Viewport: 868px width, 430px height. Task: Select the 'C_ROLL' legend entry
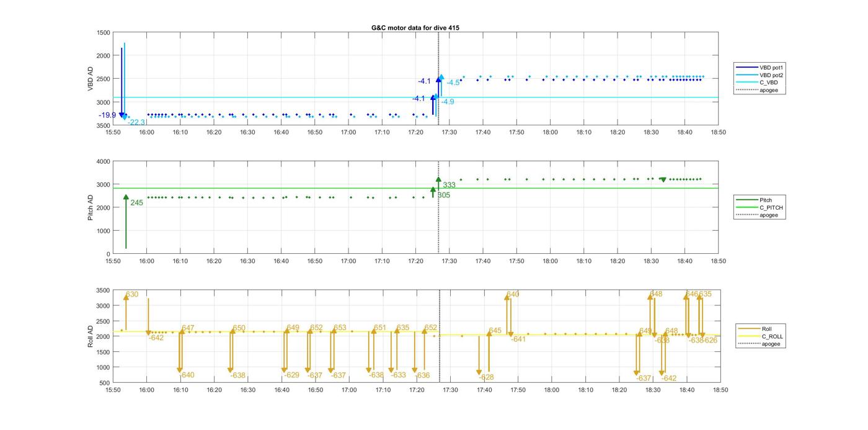[761, 336]
